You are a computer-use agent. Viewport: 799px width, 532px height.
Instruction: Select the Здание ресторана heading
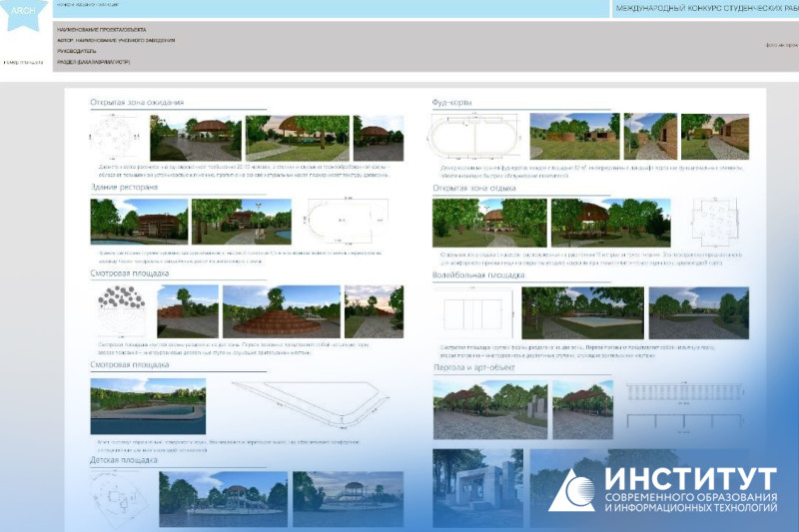pos(124,188)
